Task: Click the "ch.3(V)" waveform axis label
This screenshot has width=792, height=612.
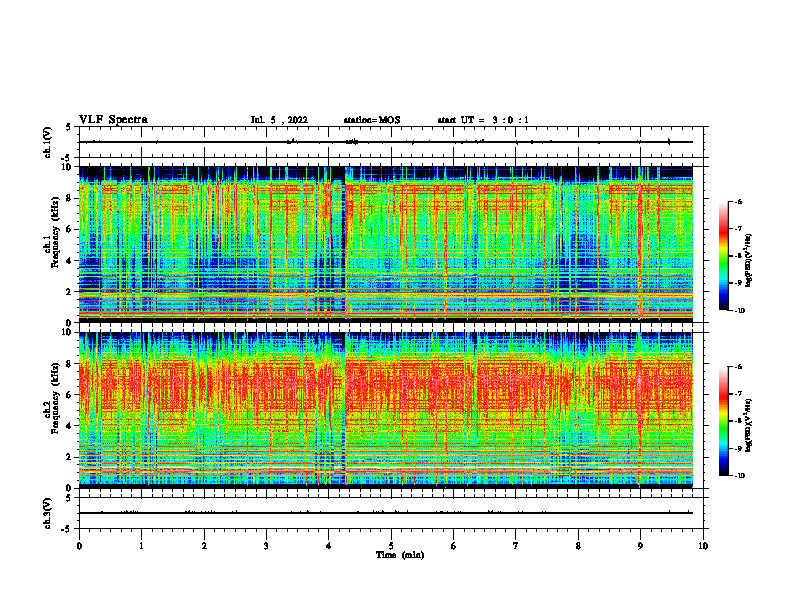Action: [47, 513]
